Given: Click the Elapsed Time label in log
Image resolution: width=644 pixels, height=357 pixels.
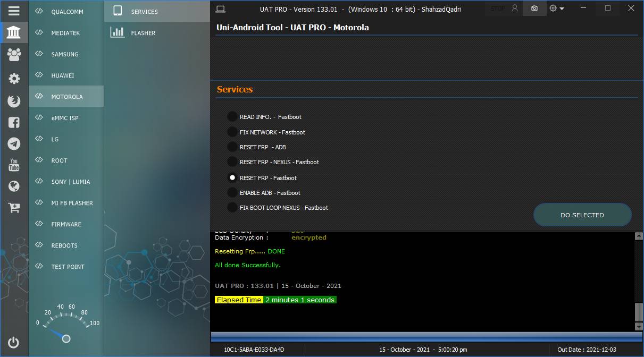Looking at the screenshot, I should coord(239,300).
